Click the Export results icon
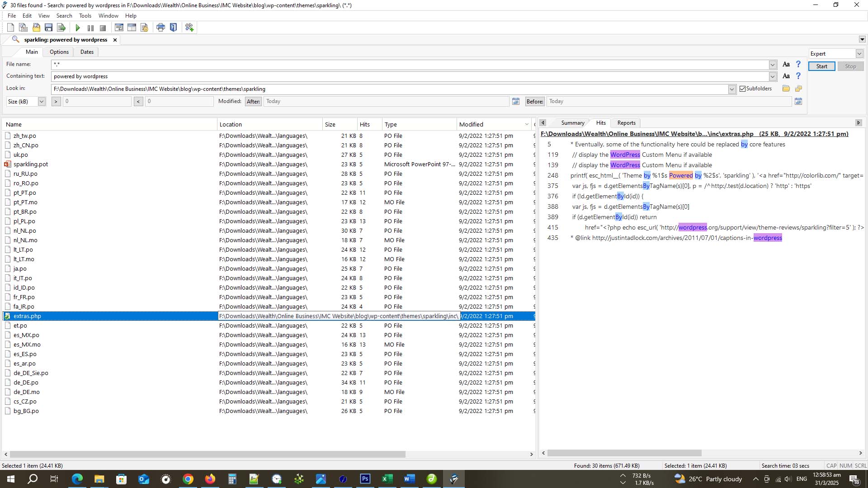The image size is (868, 488). [x=61, y=28]
